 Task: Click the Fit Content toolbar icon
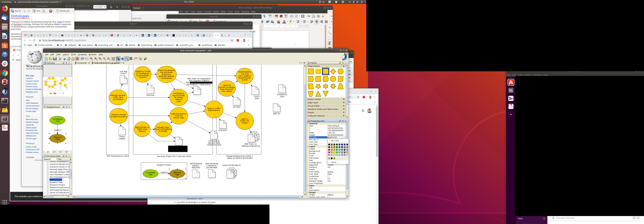pyautogui.click(x=113, y=59)
